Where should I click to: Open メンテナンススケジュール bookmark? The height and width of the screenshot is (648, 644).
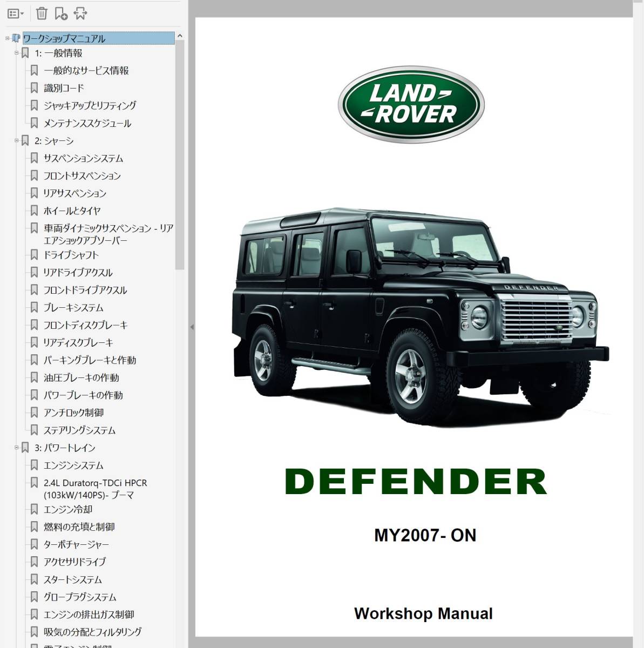87,123
